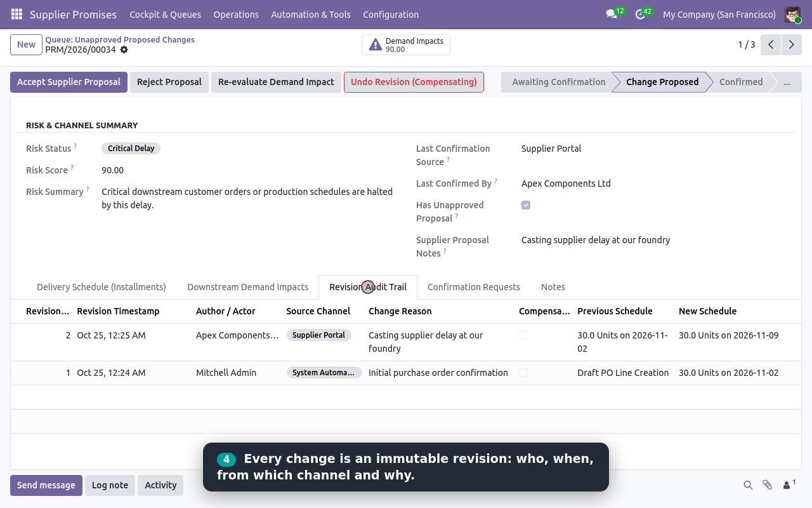Click the Activity button

pyautogui.click(x=160, y=485)
